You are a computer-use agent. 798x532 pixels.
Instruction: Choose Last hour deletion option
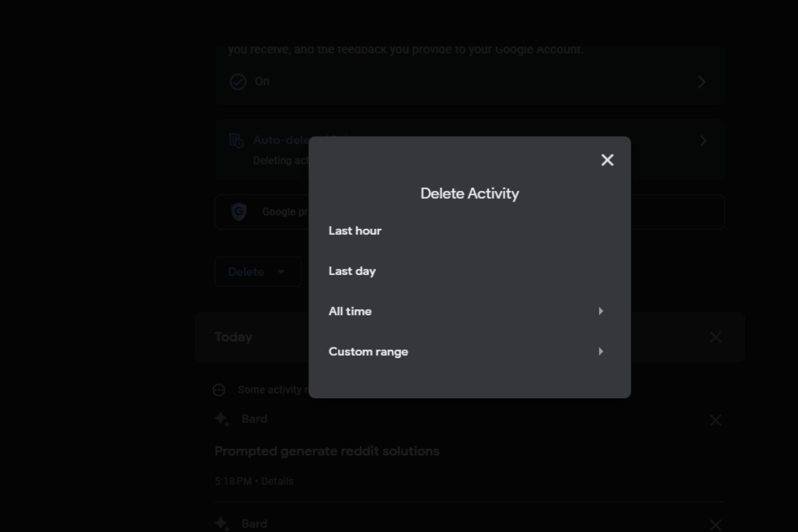click(470, 231)
